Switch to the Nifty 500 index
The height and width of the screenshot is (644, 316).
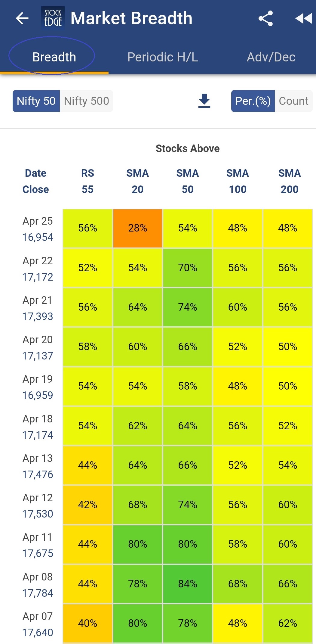86,101
